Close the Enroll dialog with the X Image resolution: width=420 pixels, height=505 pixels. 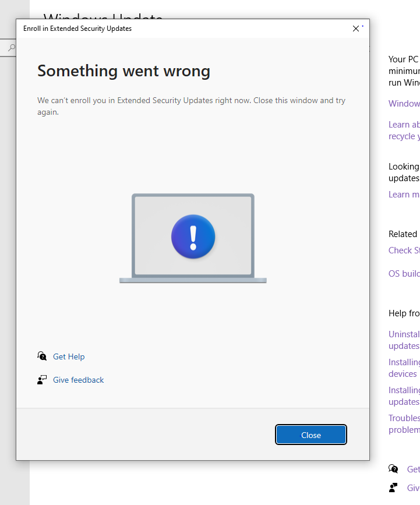tap(355, 29)
